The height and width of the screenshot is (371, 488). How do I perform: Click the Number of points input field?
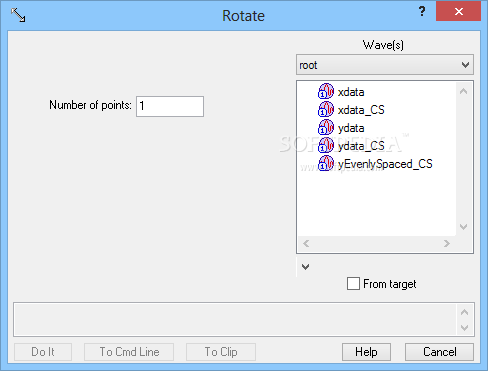(x=170, y=106)
